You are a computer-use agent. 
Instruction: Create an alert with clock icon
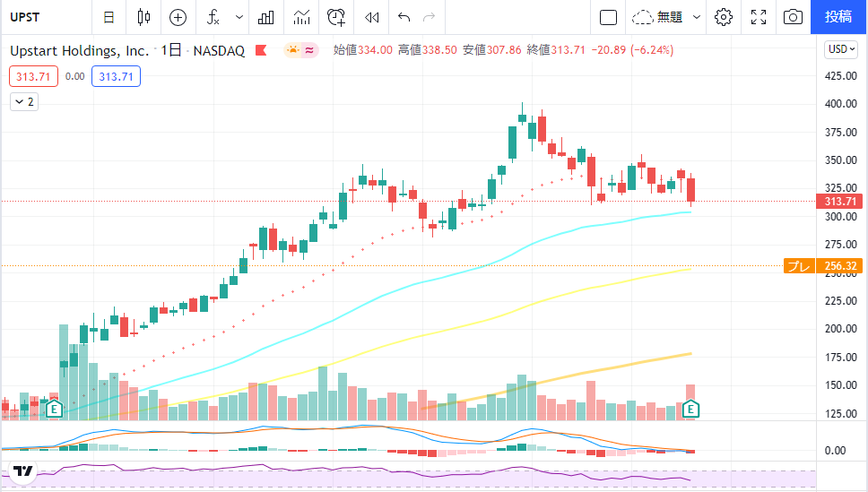pyautogui.click(x=336, y=18)
